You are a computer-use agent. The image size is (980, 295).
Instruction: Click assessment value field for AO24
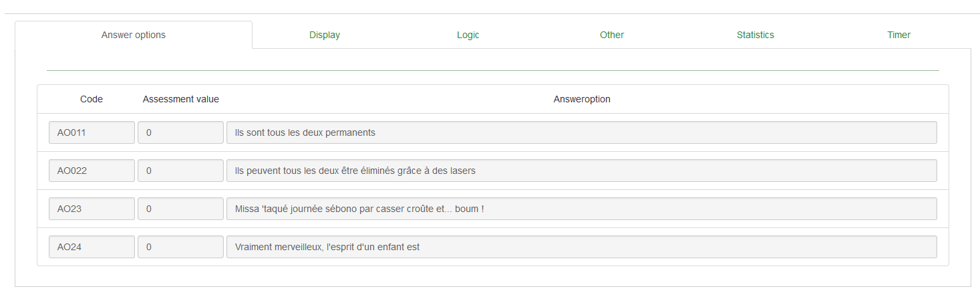(x=180, y=247)
